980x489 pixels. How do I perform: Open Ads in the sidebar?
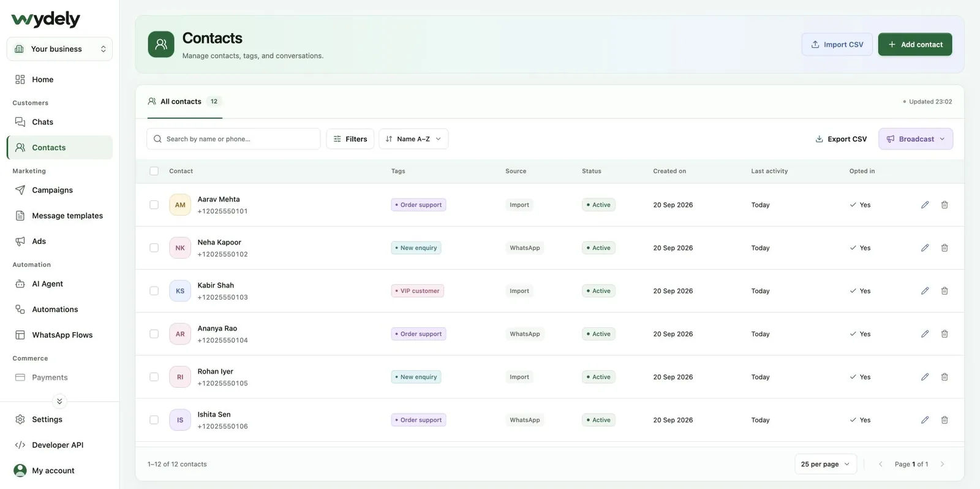click(59, 241)
